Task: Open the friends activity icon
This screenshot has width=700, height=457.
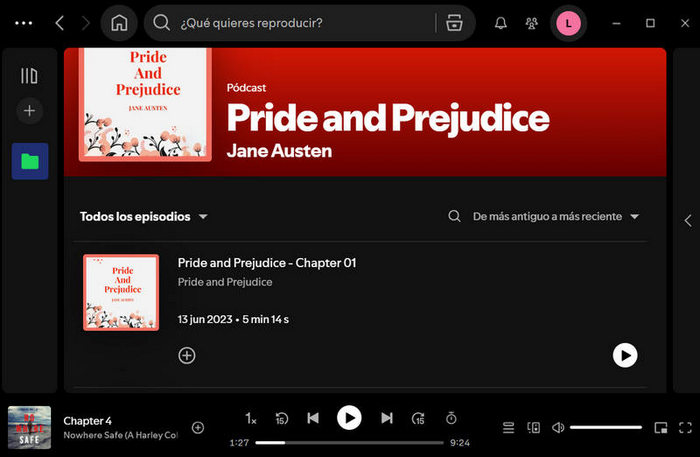Action: click(x=531, y=23)
